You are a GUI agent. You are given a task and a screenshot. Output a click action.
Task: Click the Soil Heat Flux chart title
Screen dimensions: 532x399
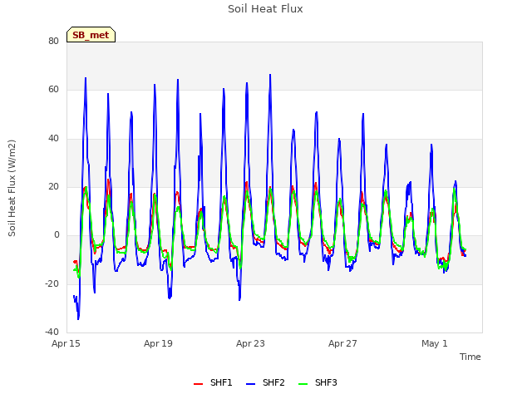[265, 9]
